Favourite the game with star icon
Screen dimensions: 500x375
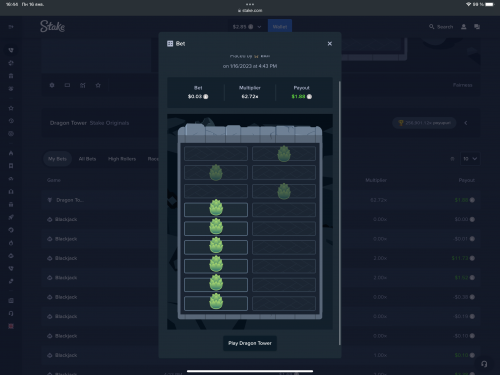click(x=98, y=85)
